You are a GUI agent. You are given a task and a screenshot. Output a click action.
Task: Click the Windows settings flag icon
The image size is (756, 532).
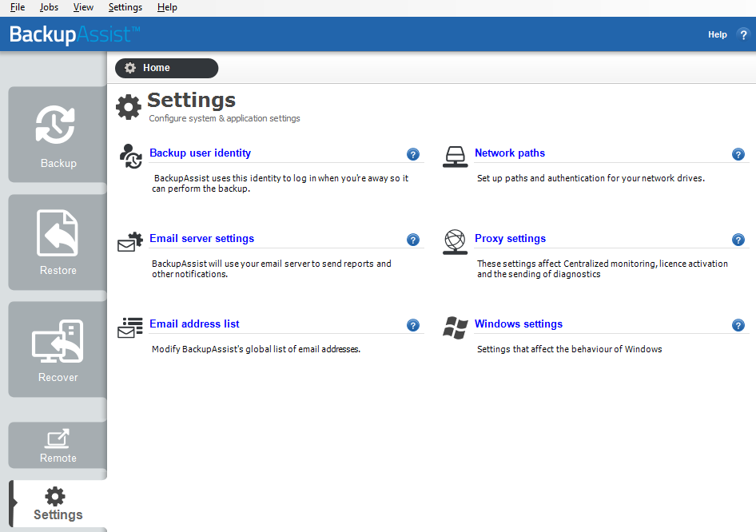(x=456, y=328)
